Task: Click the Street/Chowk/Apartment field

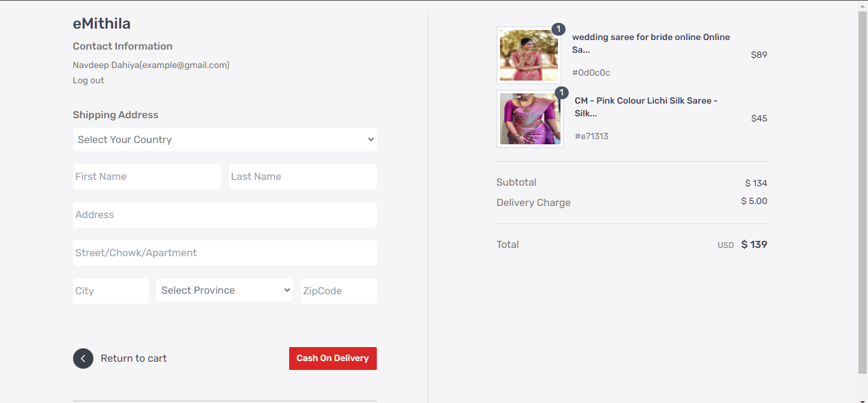Action: pyautogui.click(x=225, y=253)
